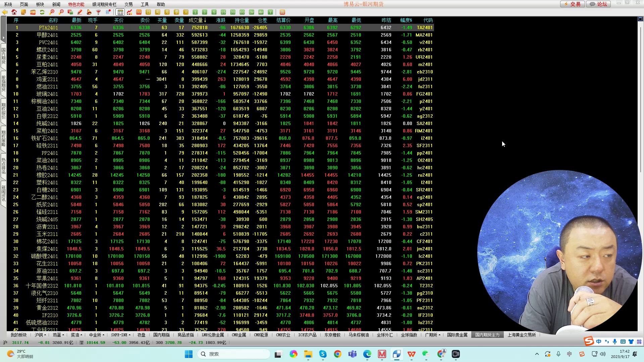644x362 pixels.
Task: Switch to the 国内期指 tab
Action: (161, 335)
